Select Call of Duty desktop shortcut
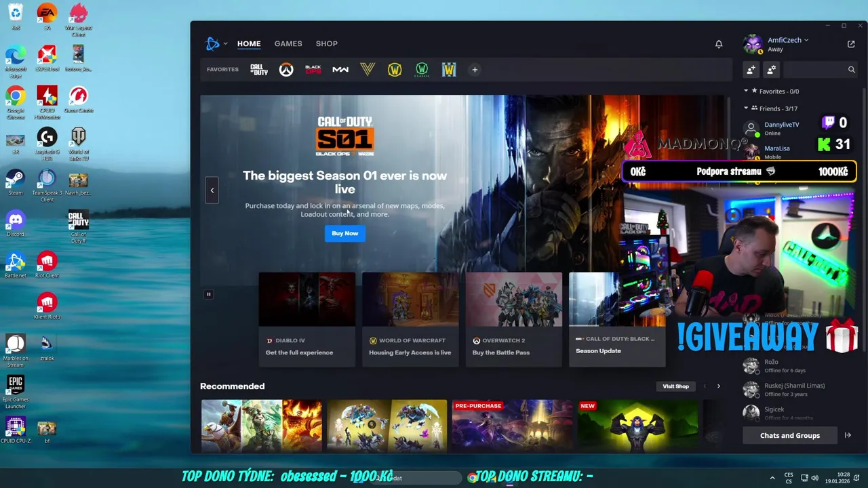The image size is (868, 488). [78, 227]
